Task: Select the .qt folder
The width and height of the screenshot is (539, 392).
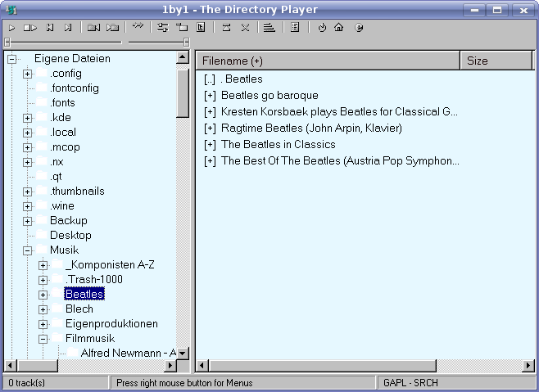Action: (x=56, y=177)
